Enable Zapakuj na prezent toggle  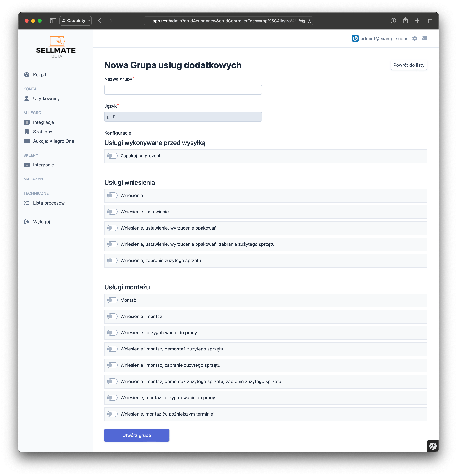(112, 156)
